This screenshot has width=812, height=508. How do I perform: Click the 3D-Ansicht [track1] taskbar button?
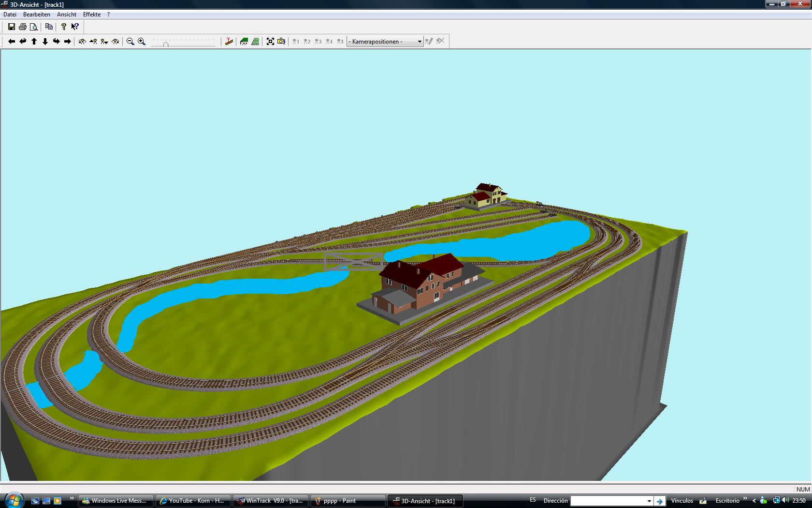(425, 501)
